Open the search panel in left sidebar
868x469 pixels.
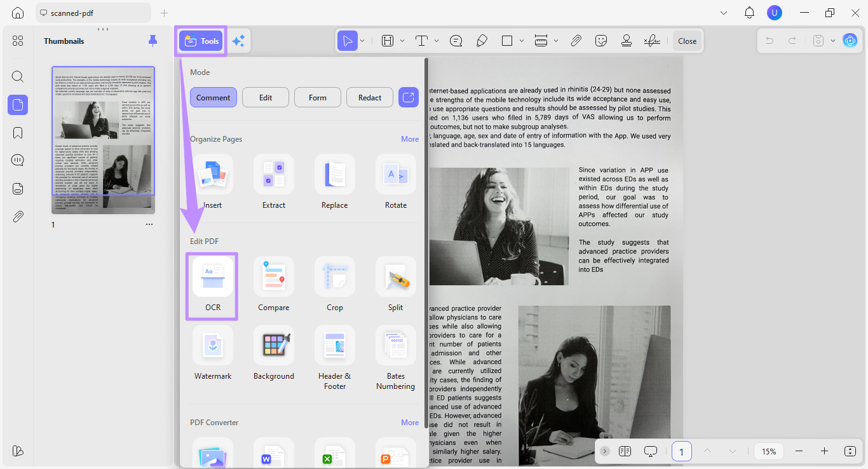tap(18, 77)
